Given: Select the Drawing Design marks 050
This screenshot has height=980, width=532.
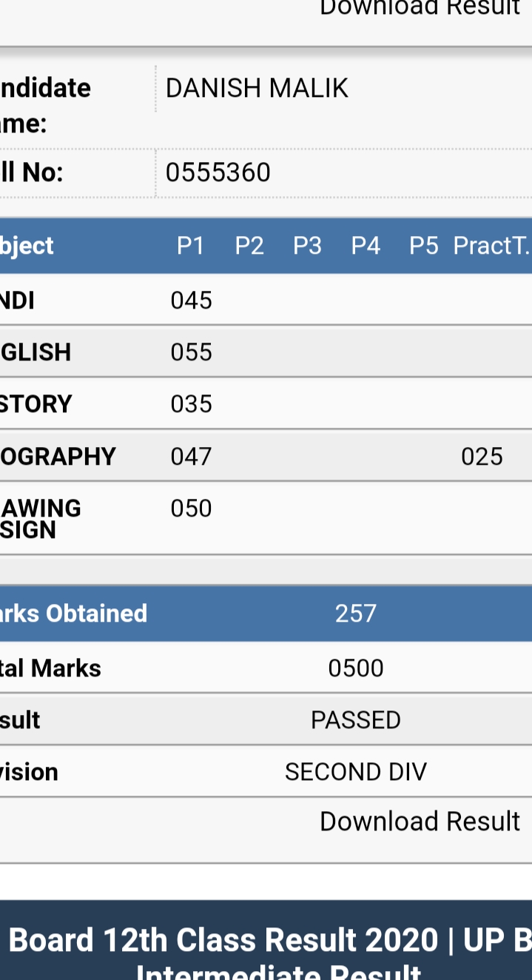Looking at the screenshot, I should [192, 509].
